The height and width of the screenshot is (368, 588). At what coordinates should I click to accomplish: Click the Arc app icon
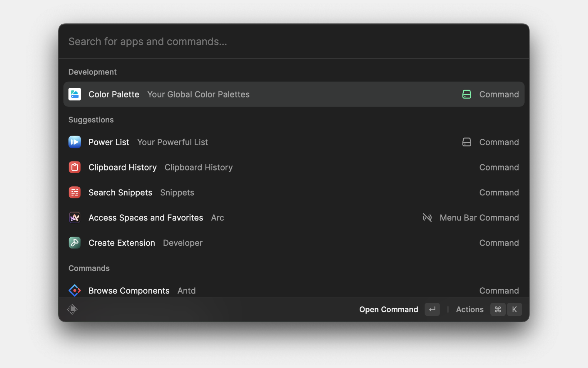click(x=75, y=218)
